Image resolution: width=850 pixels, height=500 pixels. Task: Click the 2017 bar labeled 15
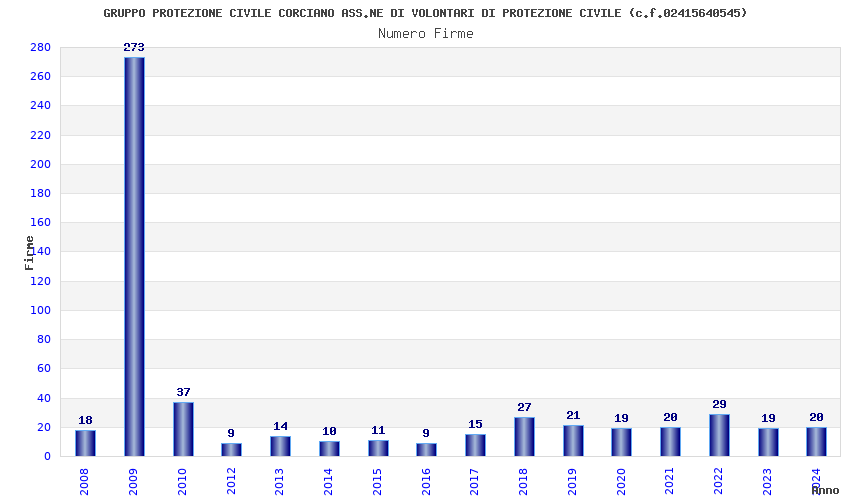click(475, 445)
